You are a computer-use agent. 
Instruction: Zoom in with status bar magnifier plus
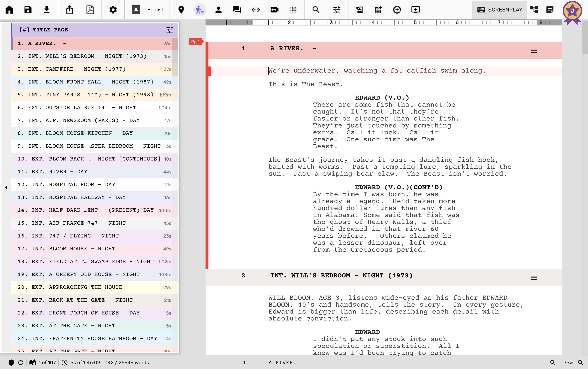(580, 362)
